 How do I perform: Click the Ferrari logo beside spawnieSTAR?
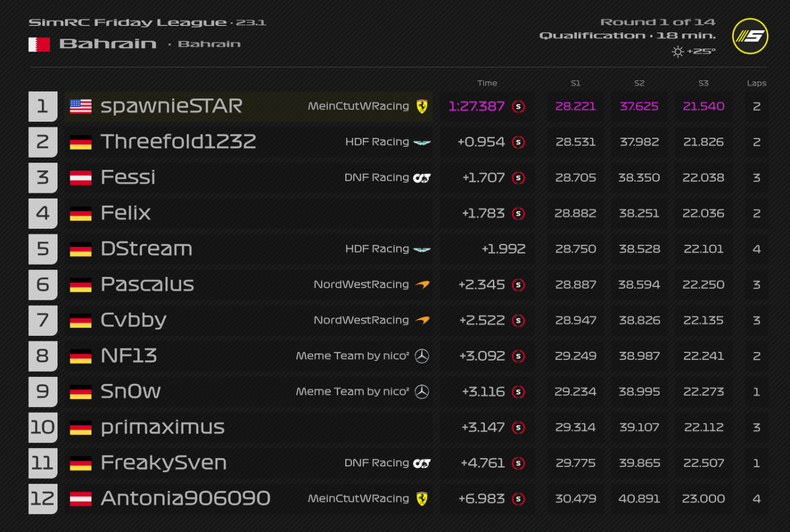pos(422,106)
